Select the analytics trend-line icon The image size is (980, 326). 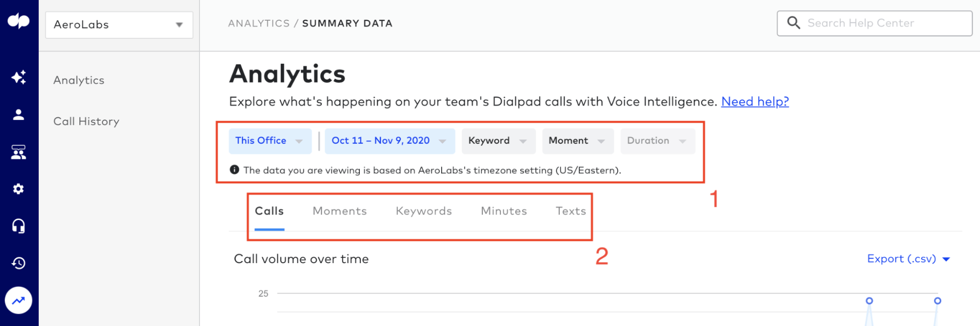point(19,300)
